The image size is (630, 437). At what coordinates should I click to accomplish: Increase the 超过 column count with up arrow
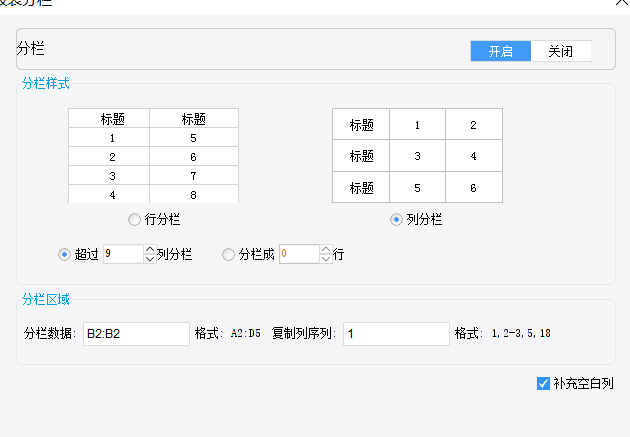tap(150, 250)
